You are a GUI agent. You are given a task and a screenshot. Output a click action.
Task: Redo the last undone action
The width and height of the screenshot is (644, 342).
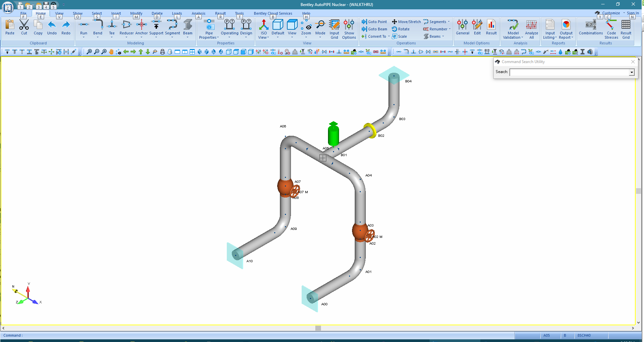point(66,27)
